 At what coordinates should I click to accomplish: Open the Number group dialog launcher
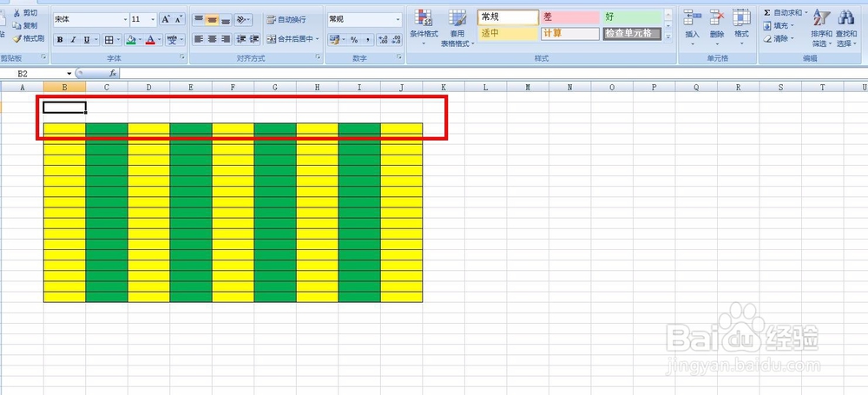pyautogui.click(x=399, y=57)
